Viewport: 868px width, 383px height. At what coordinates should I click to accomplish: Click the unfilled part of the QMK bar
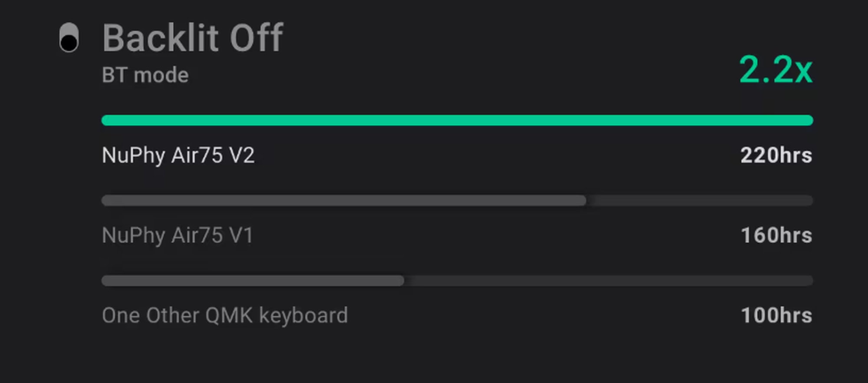[x=608, y=281]
